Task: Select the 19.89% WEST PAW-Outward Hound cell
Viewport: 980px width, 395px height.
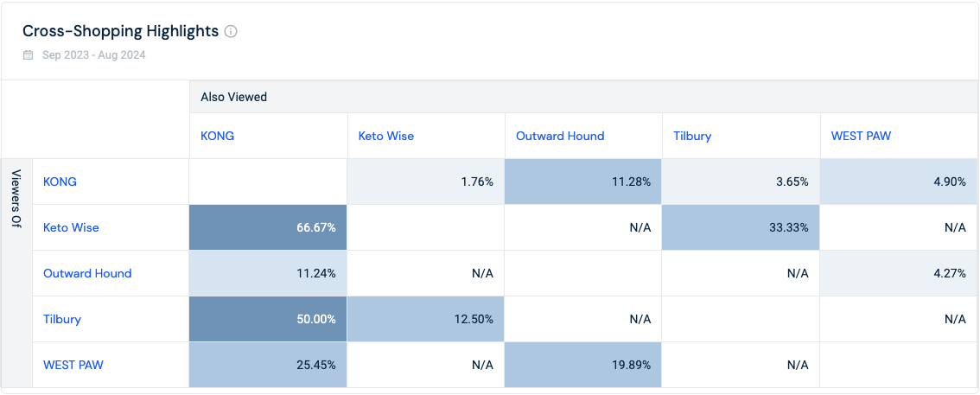Action: (x=583, y=365)
